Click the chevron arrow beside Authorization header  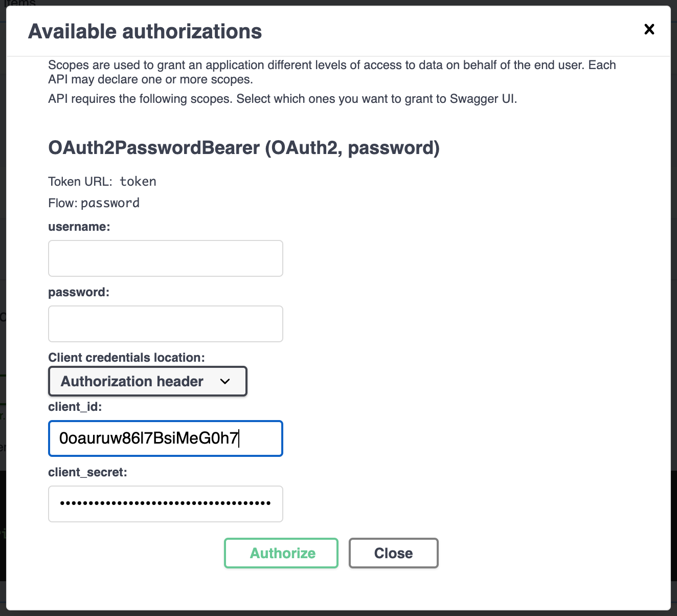coord(225,382)
